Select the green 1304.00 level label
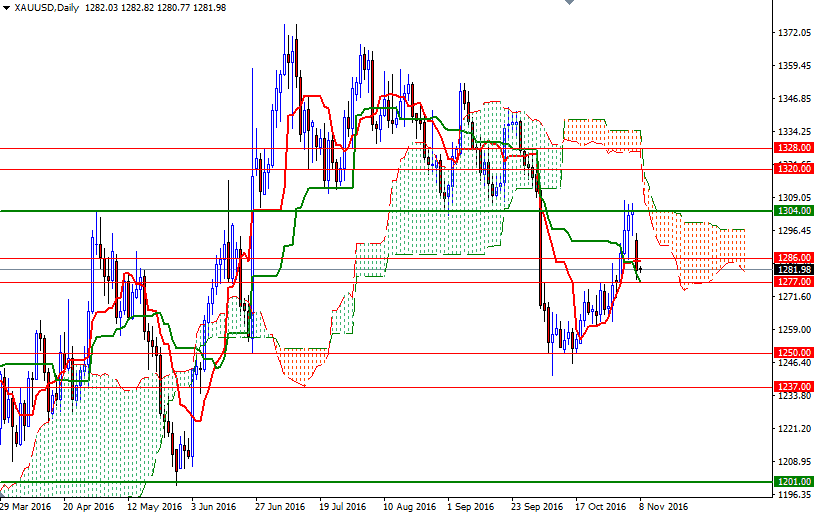 coord(793,211)
